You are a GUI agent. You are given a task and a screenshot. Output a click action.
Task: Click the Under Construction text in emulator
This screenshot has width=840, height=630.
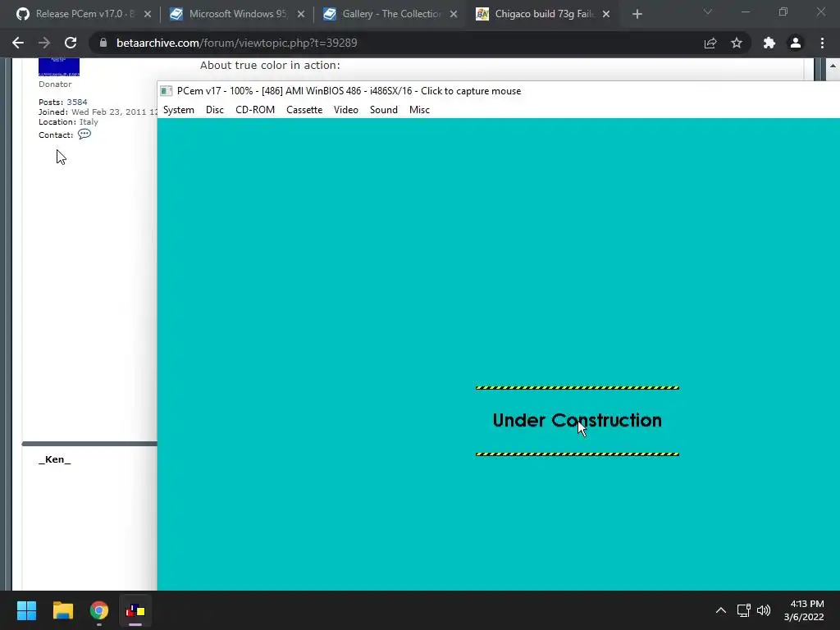coord(577,421)
